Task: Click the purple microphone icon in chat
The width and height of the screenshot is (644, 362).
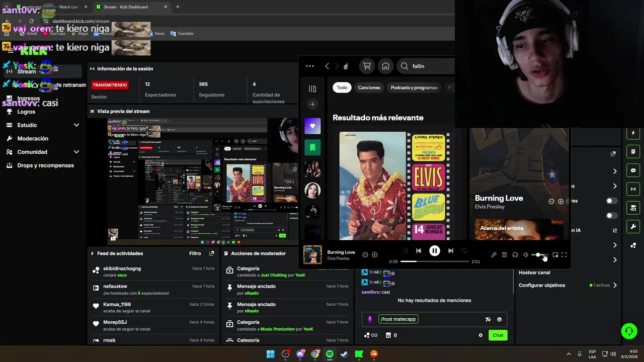Action: 370,319
